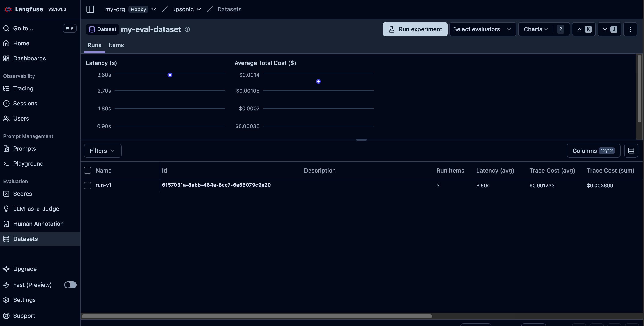Image resolution: width=644 pixels, height=326 pixels.
Task: Go to next dataset with J button
Action: tap(609, 29)
